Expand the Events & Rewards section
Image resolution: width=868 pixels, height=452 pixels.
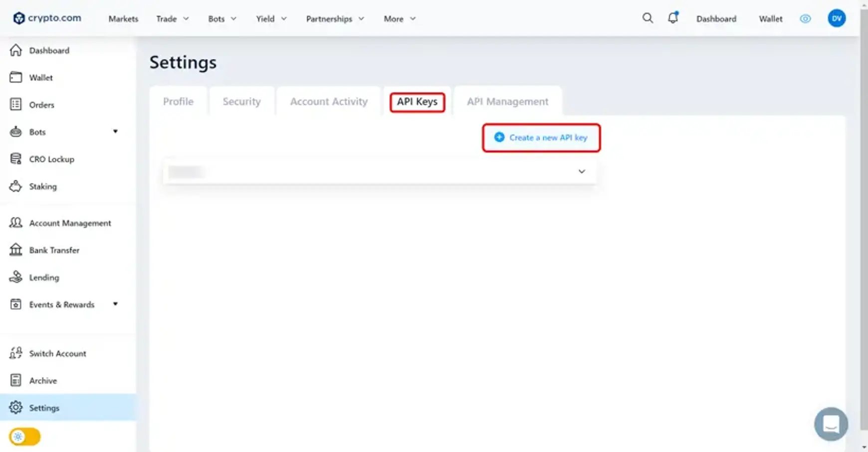[x=115, y=304]
